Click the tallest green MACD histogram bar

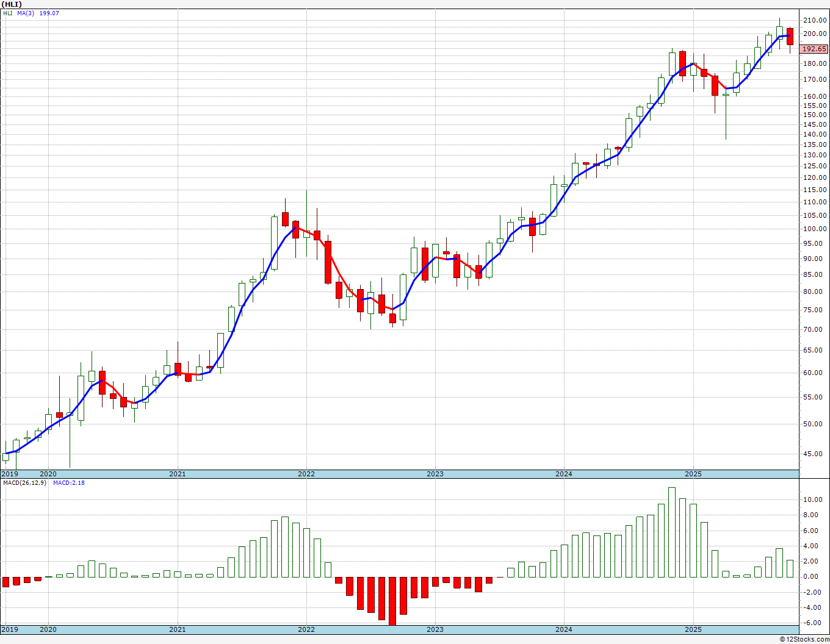672,532
